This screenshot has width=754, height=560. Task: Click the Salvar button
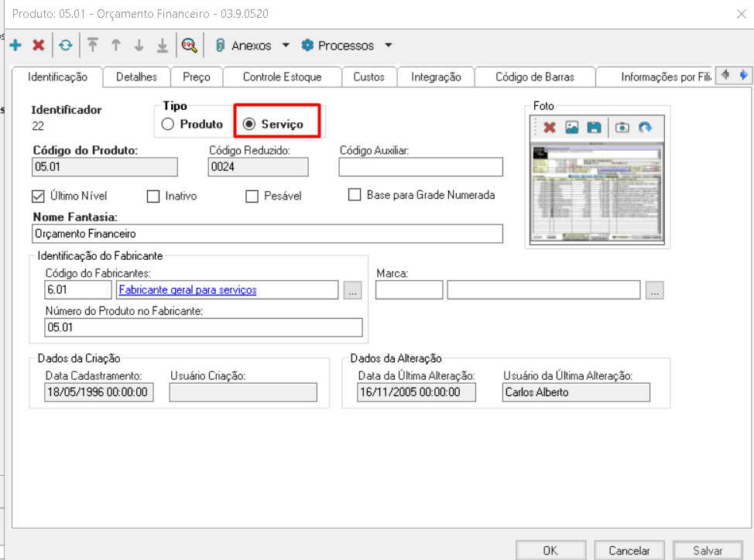tap(708, 551)
